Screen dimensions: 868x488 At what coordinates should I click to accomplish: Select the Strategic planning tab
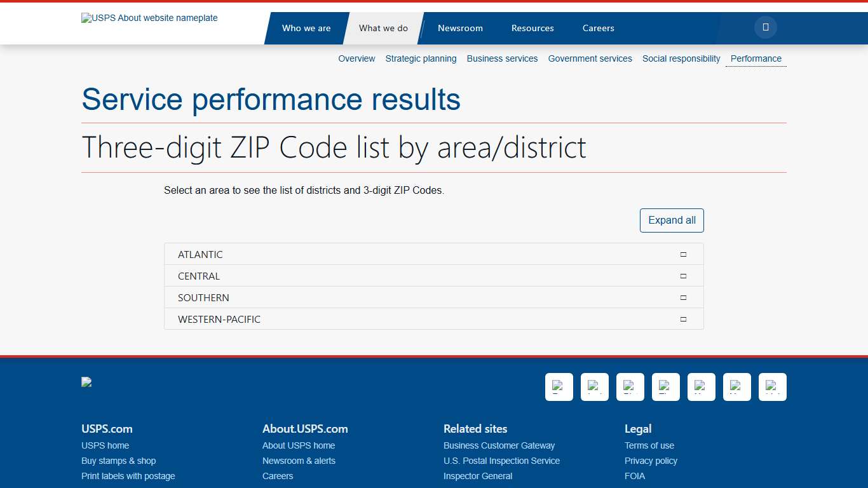click(x=421, y=58)
